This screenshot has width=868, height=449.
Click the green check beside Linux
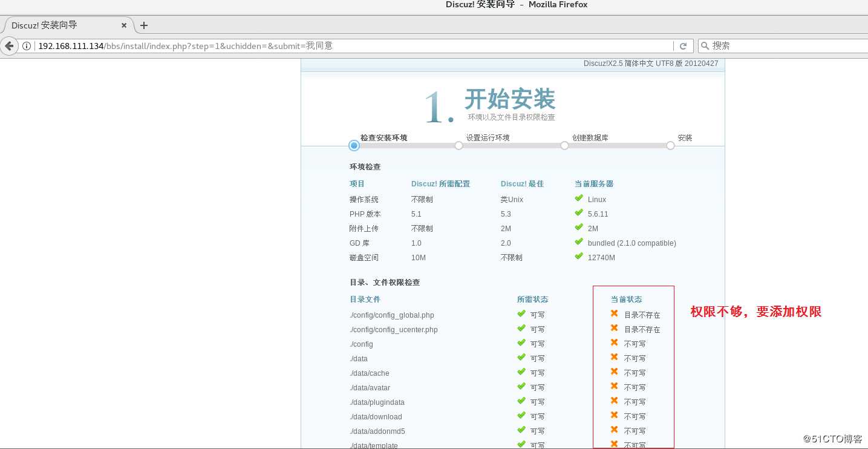pyautogui.click(x=579, y=198)
